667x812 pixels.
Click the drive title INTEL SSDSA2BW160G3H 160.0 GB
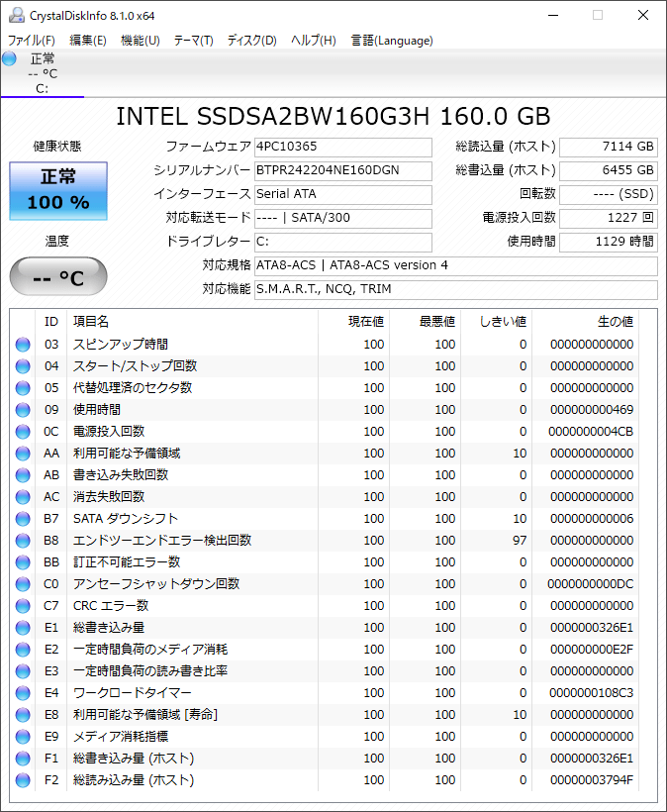tap(333, 117)
